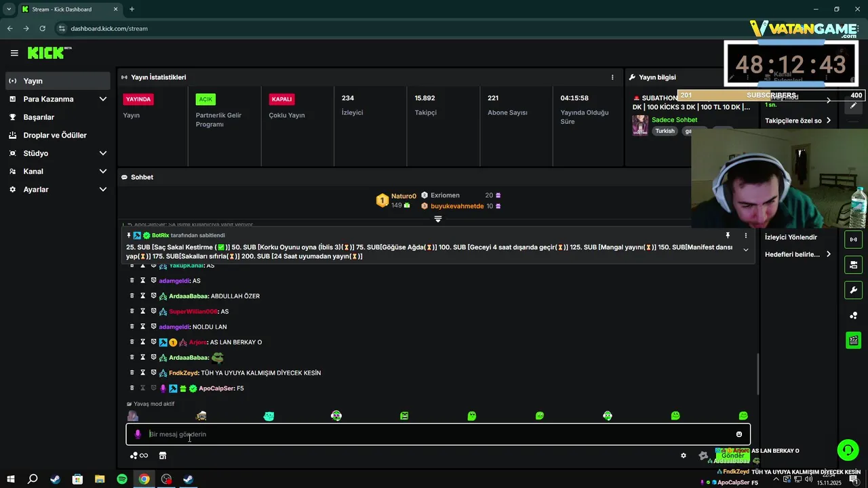Screen dimensions: 868x488
Task: Open Microsoft Store from the taskbar
Action: [x=77, y=479]
